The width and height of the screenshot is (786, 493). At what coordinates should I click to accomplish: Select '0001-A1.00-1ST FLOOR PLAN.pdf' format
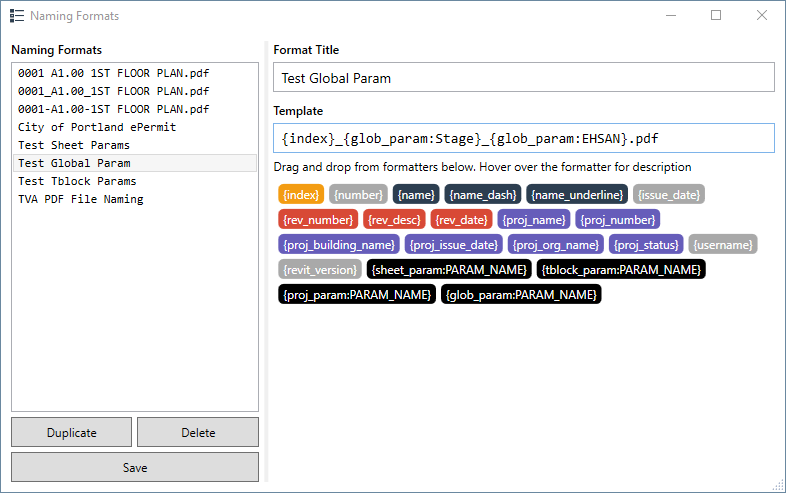tap(135, 109)
